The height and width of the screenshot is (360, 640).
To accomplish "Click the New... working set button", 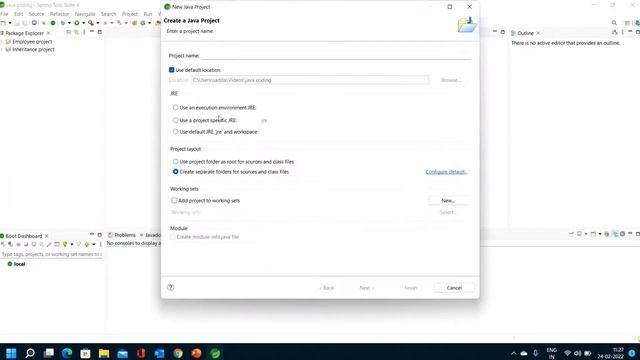I will point(448,200).
